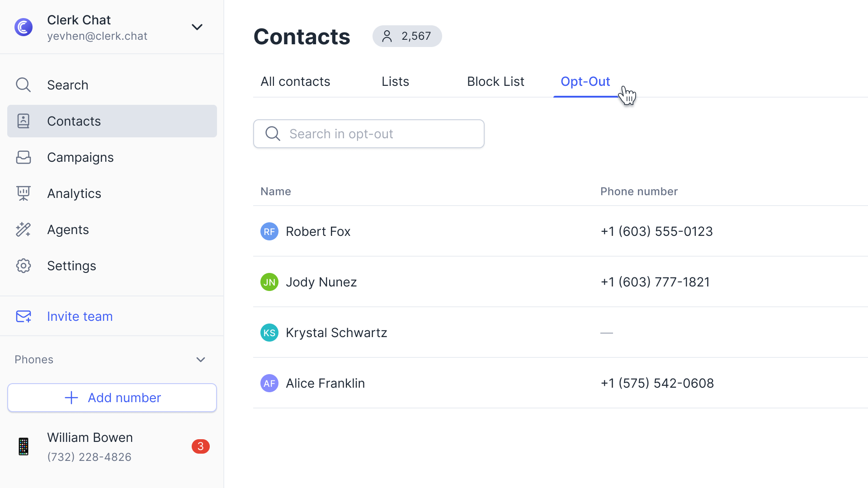This screenshot has width=868, height=488.
Task: Switch to the All contacts tab
Action: coord(295,81)
